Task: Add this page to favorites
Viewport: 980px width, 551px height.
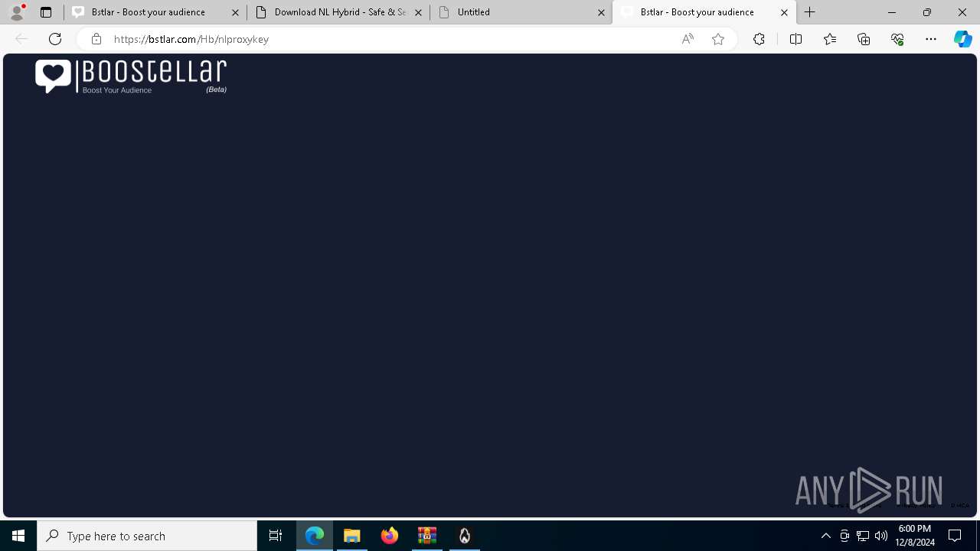Action: pyautogui.click(x=718, y=39)
